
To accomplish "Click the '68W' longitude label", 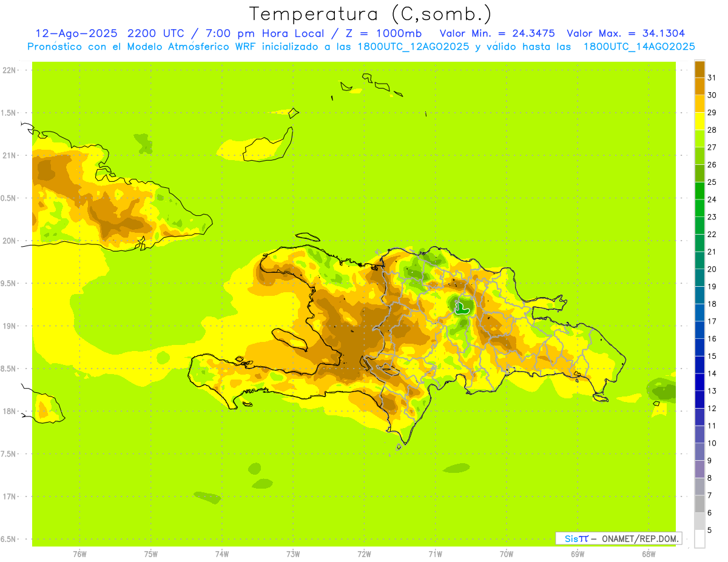I will pos(649,554).
